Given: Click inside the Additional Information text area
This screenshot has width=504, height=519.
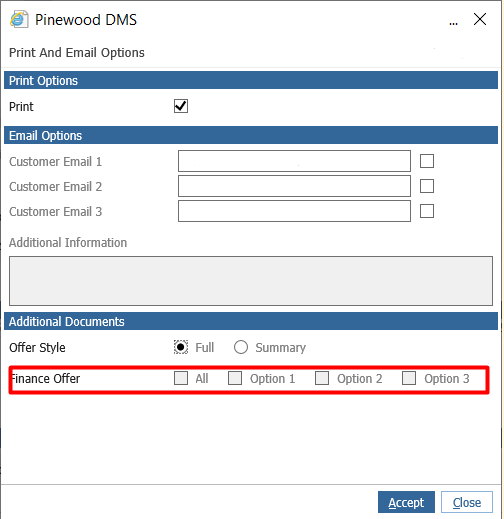Looking at the screenshot, I should (x=251, y=281).
